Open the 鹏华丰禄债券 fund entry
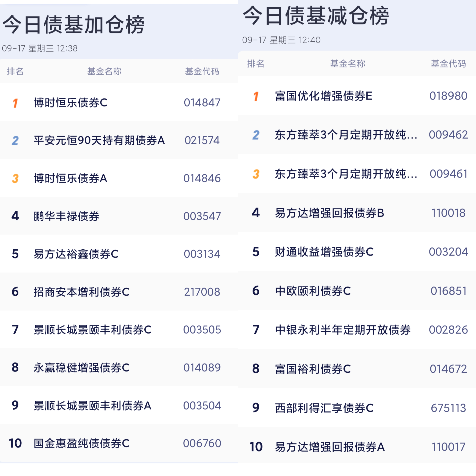 click(66, 216)
